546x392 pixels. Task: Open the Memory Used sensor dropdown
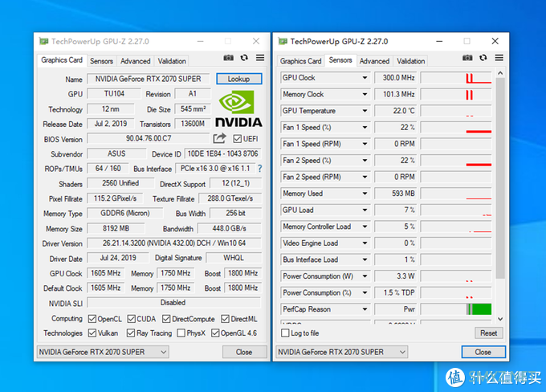365,194
